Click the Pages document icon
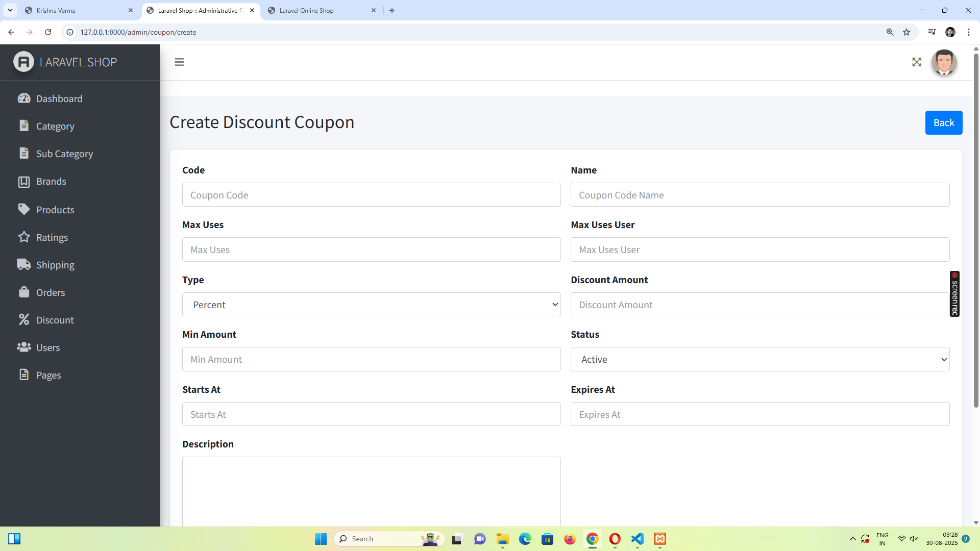This screenshot has height=551, width=980. tap(24, 374)
